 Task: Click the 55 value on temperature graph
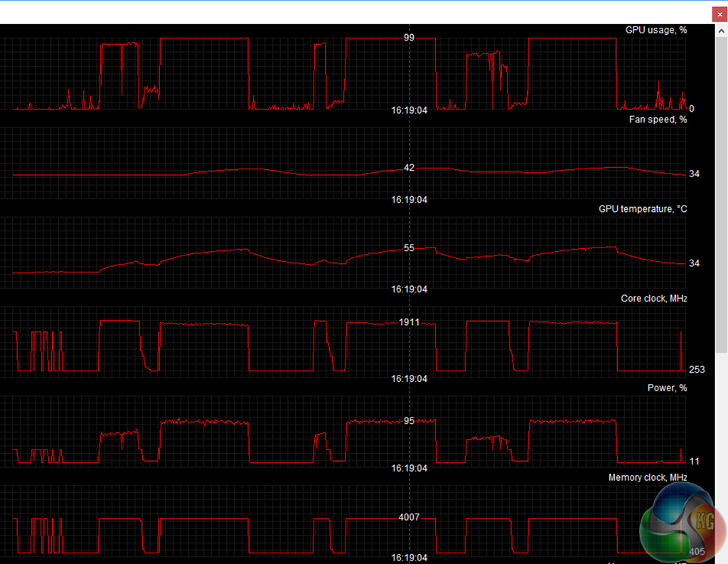click(x=409, y=248)
